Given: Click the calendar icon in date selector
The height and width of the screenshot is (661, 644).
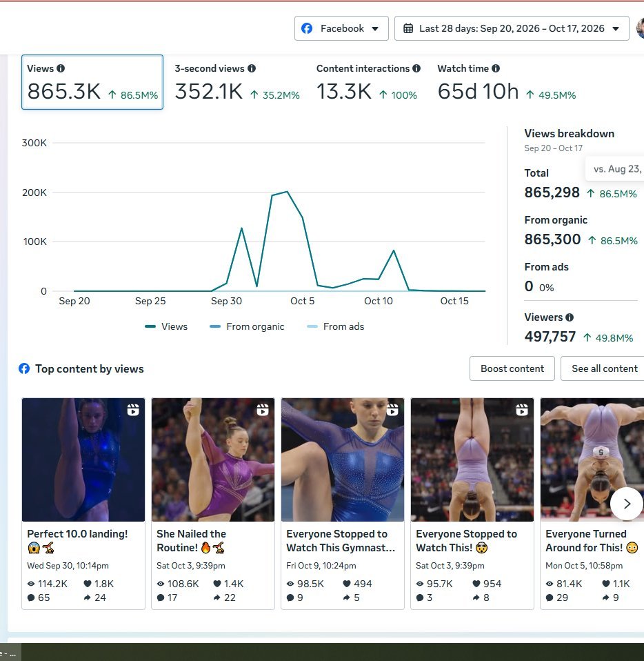Looking at the screenshot, I should click(407, 28).
